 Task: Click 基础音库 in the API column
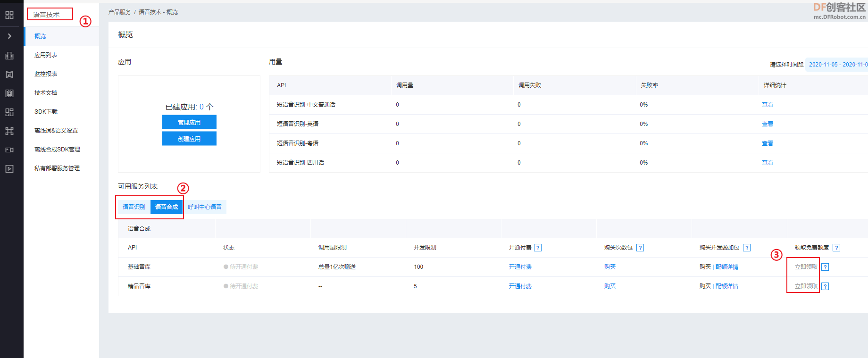[139, 267]
